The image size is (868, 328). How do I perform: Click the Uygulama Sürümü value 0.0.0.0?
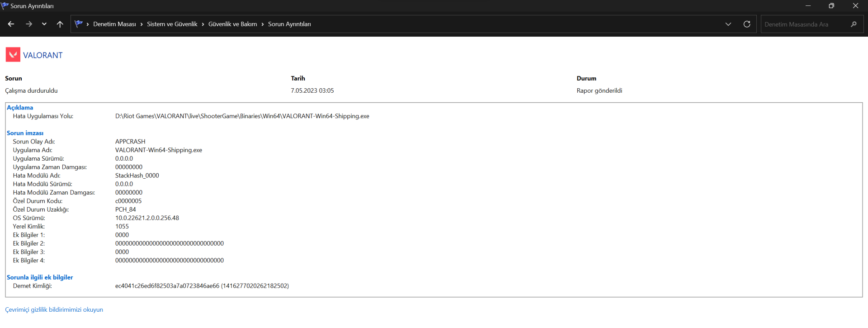(124, 159)
